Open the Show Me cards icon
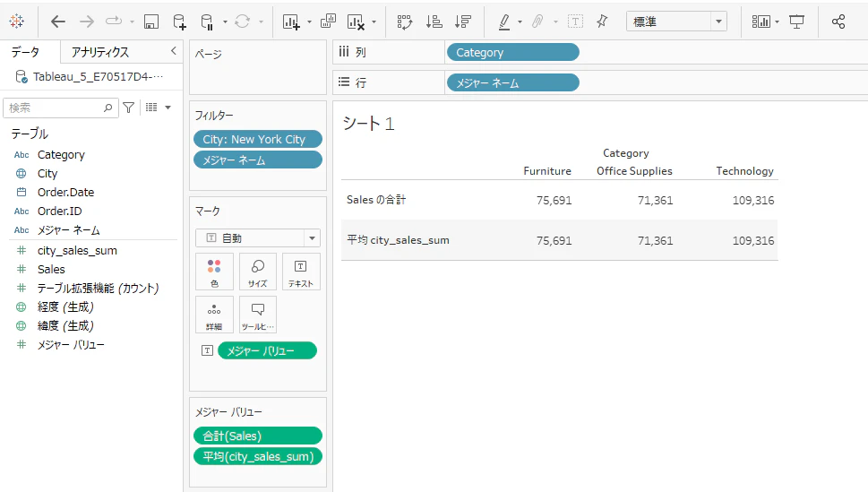This screenshot has width=868, height=492. tap(761, 22)
